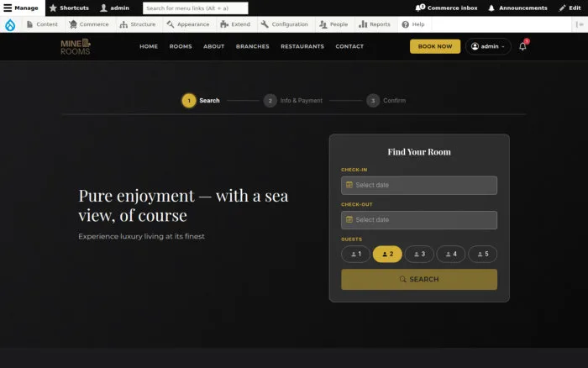Open the Structure admin menu
This screenshot has height=368, width=588.
138,24
